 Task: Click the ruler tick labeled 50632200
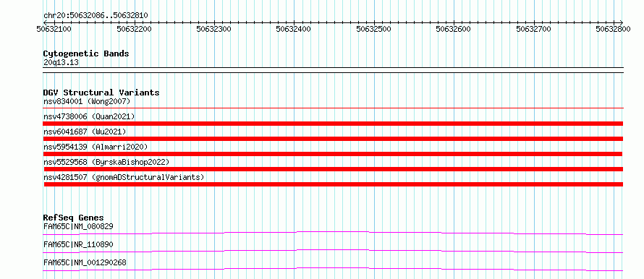[x=134, y=29]
